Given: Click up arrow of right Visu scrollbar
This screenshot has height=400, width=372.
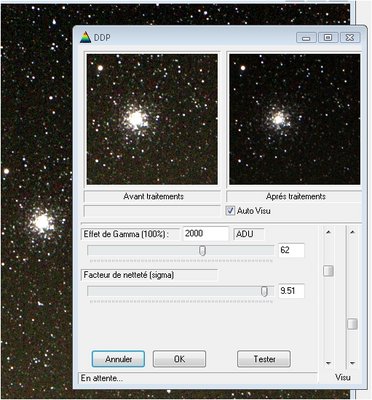Looking at the screenshot, I should (352, 232).
